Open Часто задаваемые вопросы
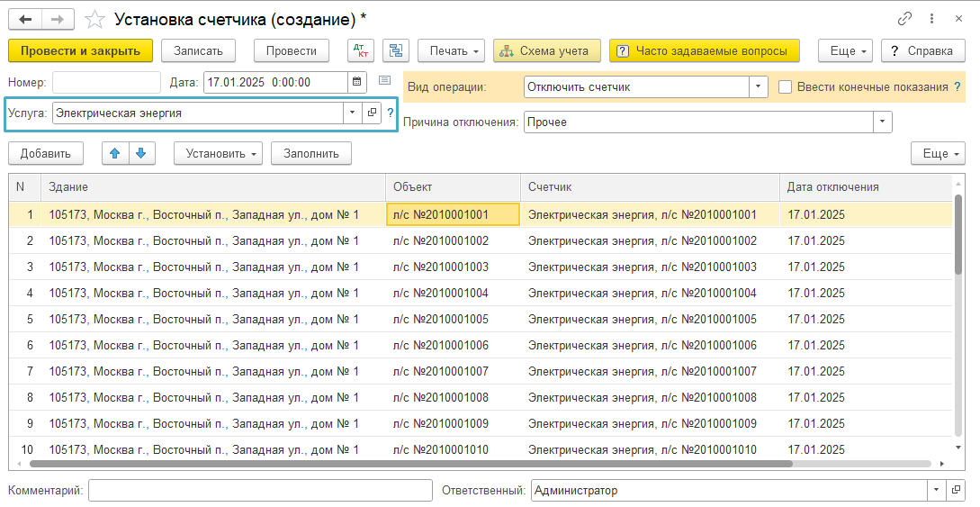The image size is (980, 507). coord(705,50)
